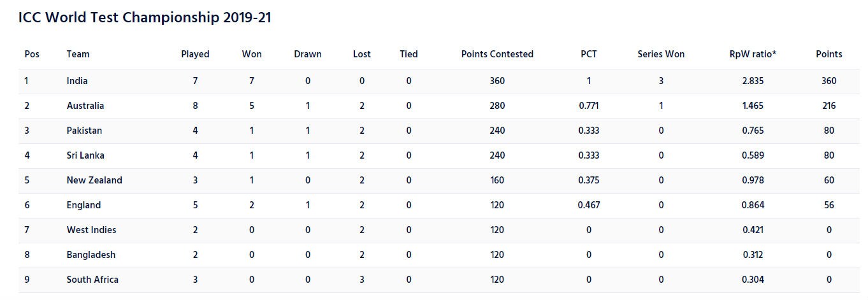Select the West Indies row
This screenshot has height=300, width=868.
point(91,230)
